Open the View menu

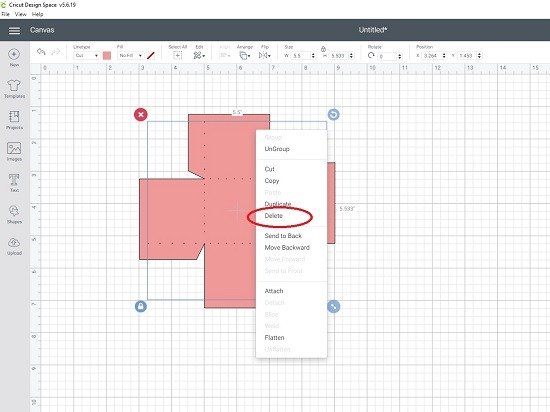click(20, 14)
